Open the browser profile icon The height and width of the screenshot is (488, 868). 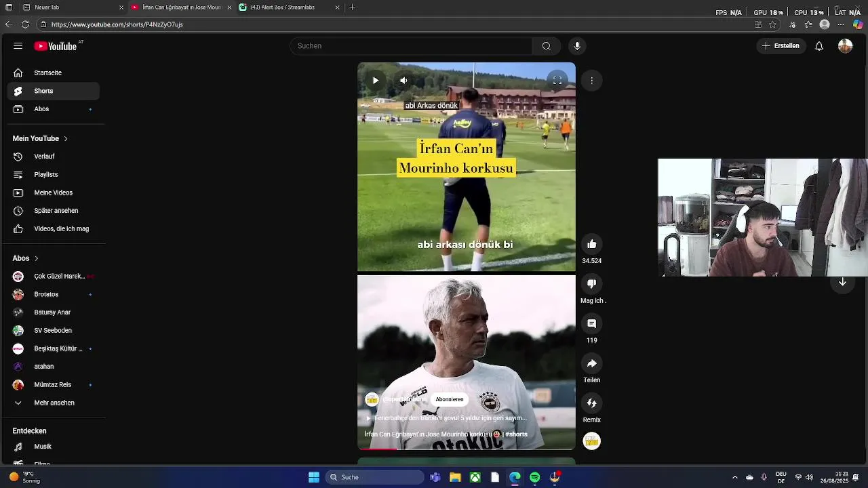coord(825,24)
